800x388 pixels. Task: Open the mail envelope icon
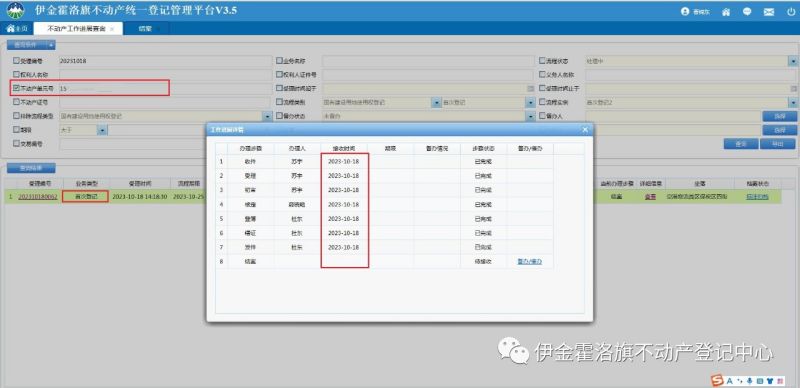coord(768,12)
